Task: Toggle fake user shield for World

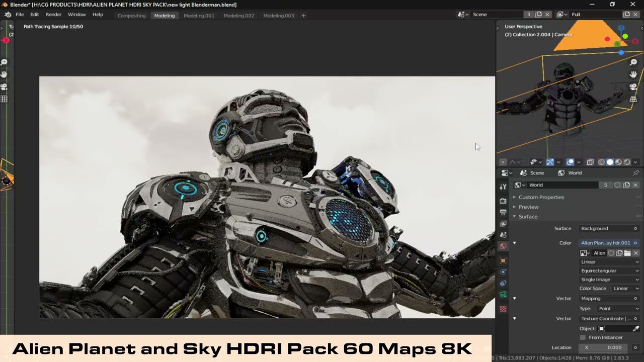Action: (x=617, y=185)
